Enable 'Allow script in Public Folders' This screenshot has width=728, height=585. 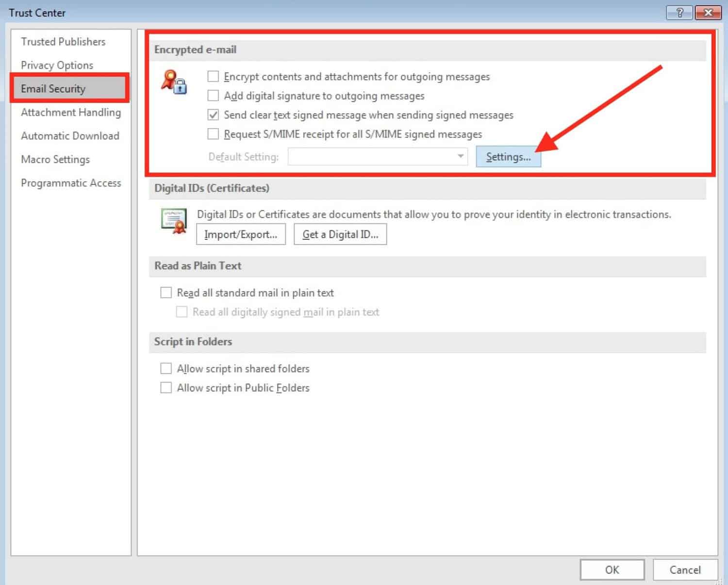(x=165, y=387)
